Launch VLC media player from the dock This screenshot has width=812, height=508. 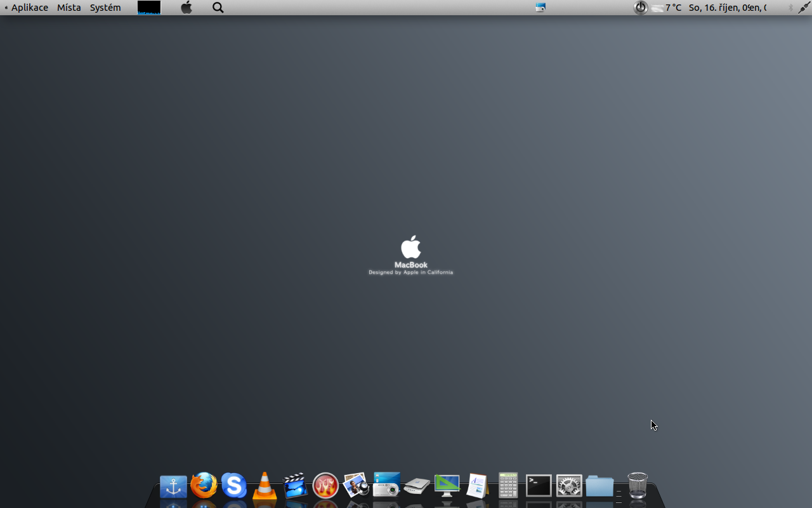265,486
